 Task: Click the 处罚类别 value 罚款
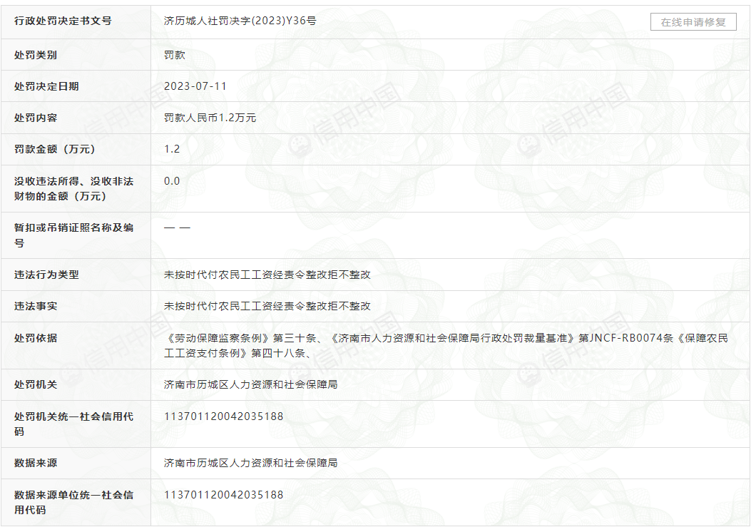click(175, 54)
